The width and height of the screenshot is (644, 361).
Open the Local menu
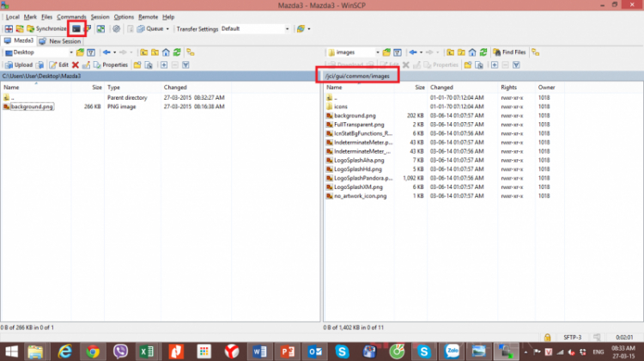tap(12, 17)
